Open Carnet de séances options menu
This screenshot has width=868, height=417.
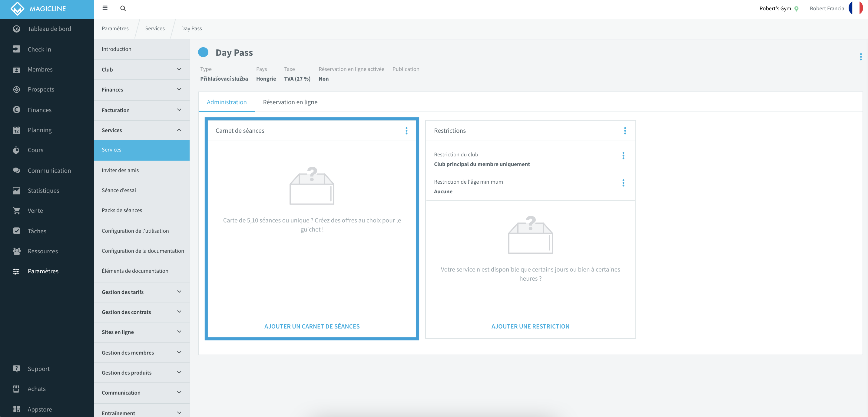tap(406, 131)
